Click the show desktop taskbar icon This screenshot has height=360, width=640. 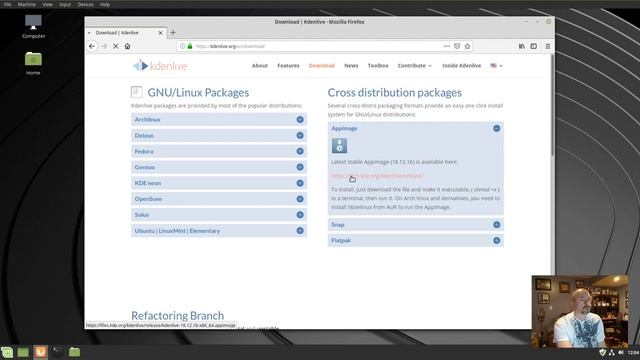(x=23, y=352)
